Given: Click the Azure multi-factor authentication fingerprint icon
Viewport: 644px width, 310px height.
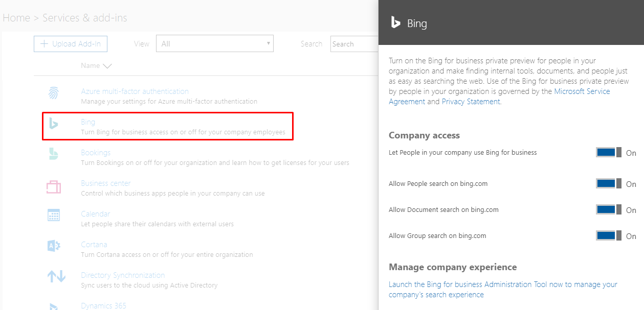Looking at the screenshot, I should point(53,93).
